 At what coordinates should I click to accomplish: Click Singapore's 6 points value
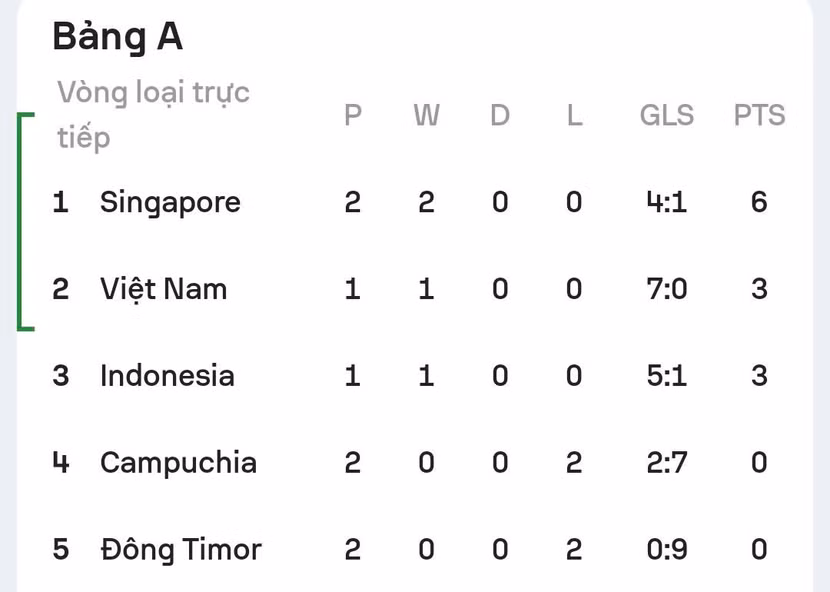[759, 202]
